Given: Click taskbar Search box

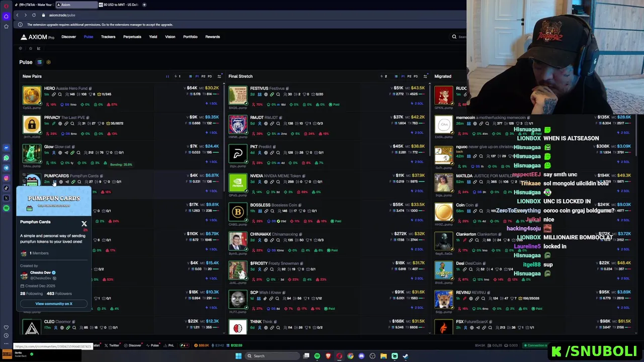Looking at the screenshot, I should pyautogui.click(x=272, y=356).
